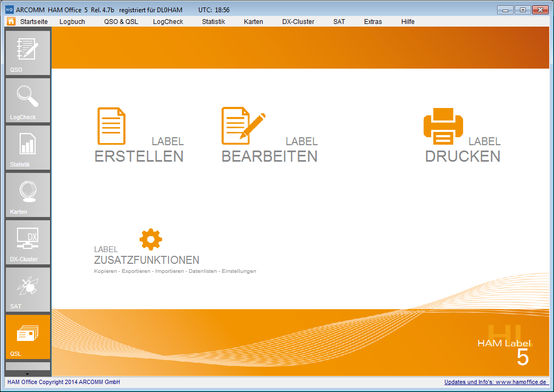The width and height of the screenshot is (554, 392).
Task: Click the BEARBEITEN label text
Action: pyautogui.click(x=269, y=156)
